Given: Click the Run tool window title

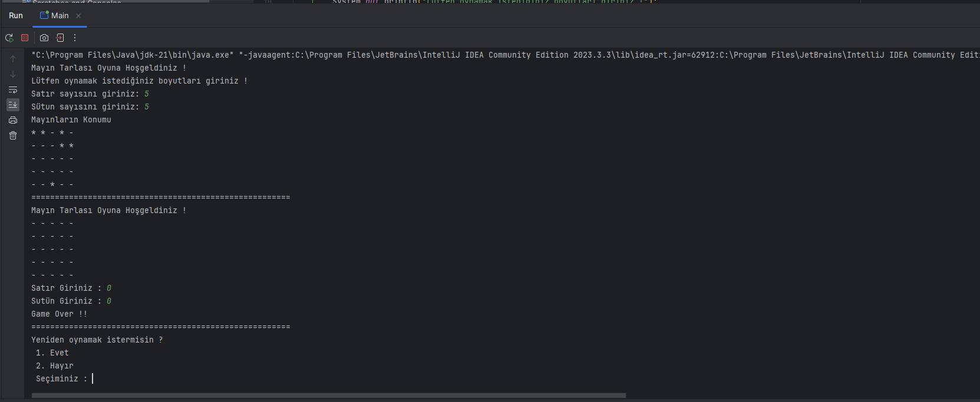Looking at the screenshot, I should pyautogui.click(x=16, y=16).
